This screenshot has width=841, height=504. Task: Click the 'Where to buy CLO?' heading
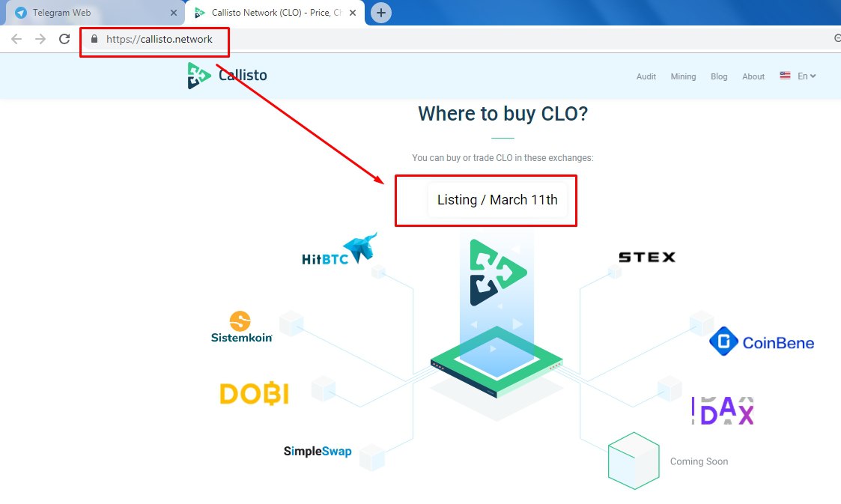[x=503, y=114]
